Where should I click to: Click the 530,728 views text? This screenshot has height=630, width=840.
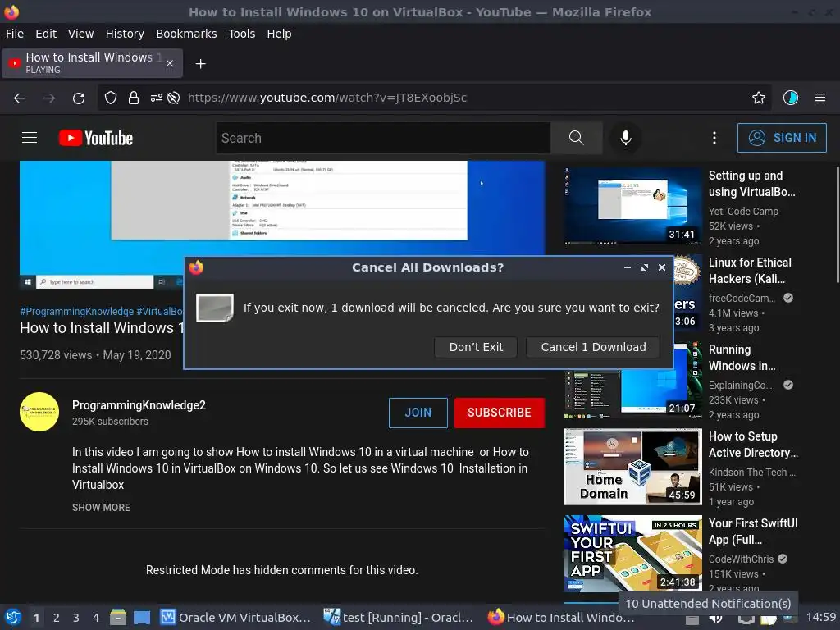tap(56, 355)
